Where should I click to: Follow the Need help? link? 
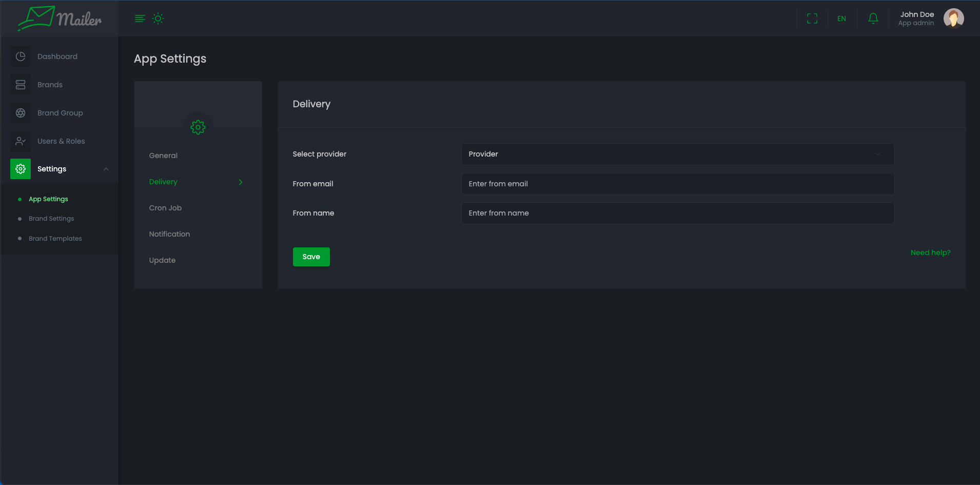click(x=930, y=253)
